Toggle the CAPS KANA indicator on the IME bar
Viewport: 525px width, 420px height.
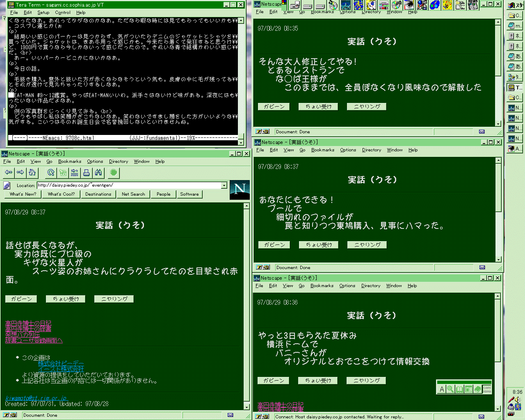pyautogui.click(x=487, y=389)
